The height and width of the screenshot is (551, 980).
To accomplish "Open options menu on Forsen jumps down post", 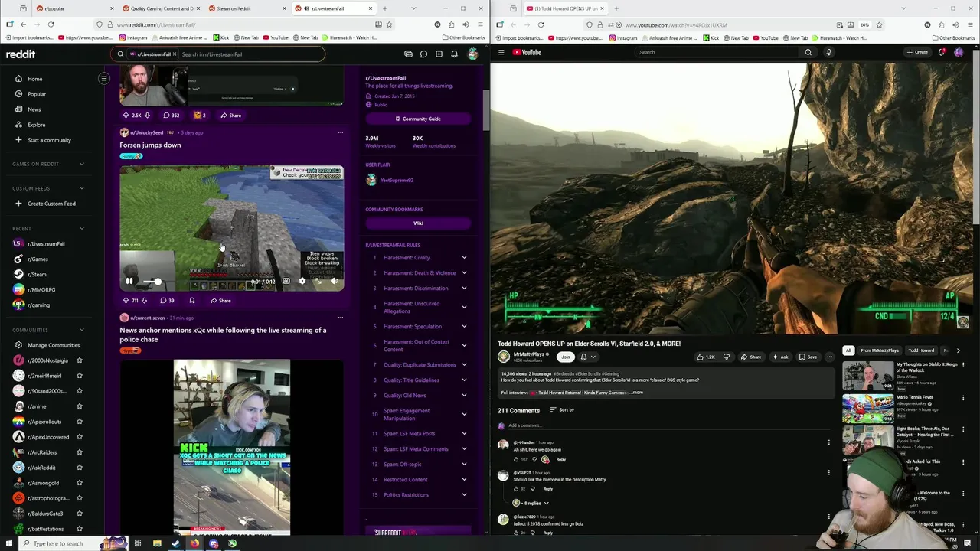I will pos(341,132).
